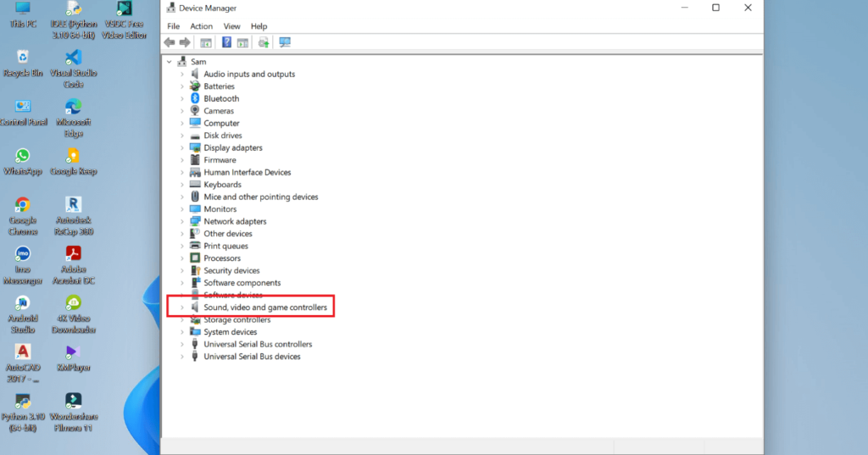Expand Sound, video and game controllers
Screen dimensions: 868x455
tap(181, 308)
